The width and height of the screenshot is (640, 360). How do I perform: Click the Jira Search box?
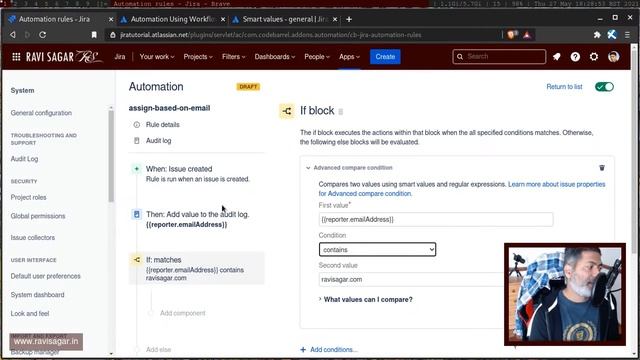click(499, 57)
